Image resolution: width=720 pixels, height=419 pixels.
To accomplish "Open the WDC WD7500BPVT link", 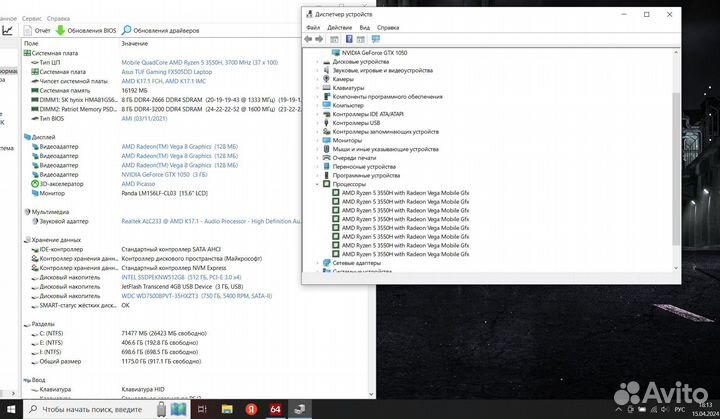I will pyautogui.click(x=197, y=296).
